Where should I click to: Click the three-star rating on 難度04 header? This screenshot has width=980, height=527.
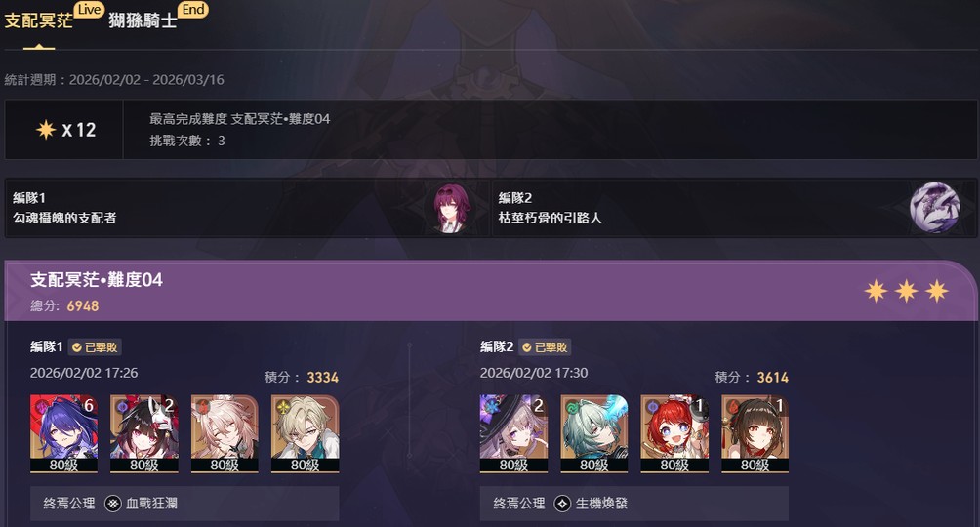click(906, 291)
